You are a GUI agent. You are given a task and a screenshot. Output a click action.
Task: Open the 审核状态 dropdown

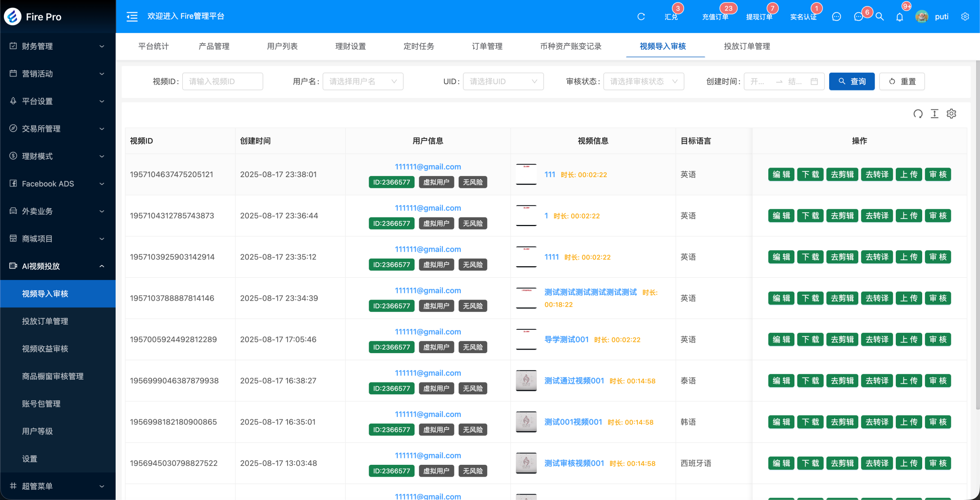point(644,81)
